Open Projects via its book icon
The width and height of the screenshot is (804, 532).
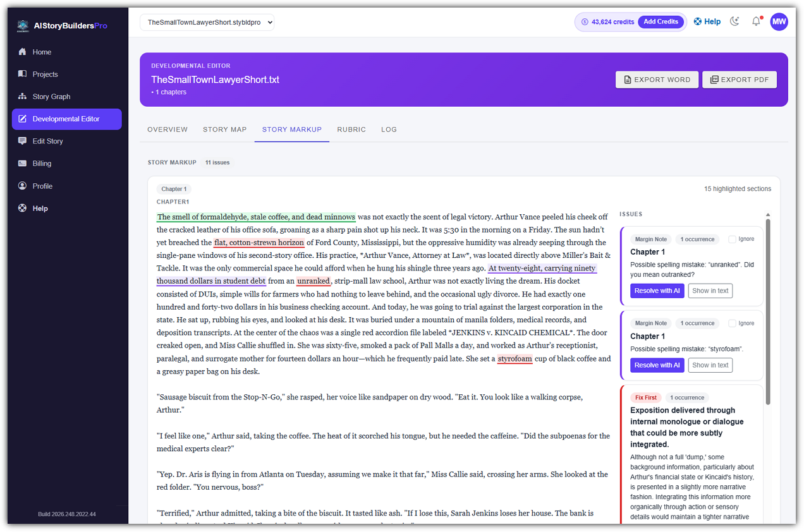coord(23,74)
